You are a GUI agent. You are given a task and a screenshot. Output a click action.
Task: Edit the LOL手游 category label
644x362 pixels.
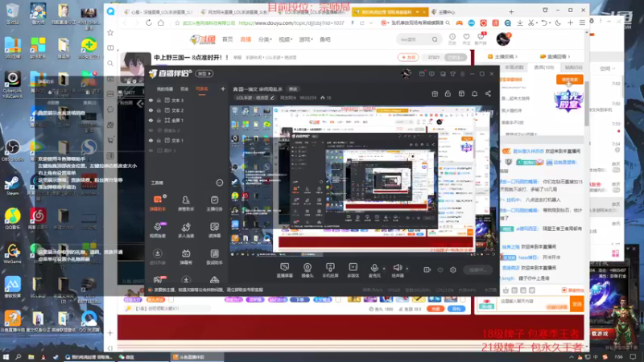click(254, 97)
